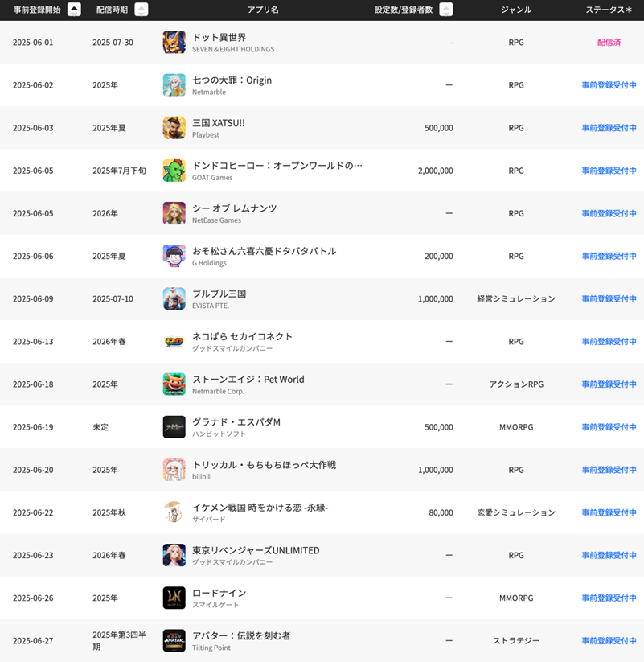644x662 pixels.
Task: Open the 三国 XATSU!! title link
Action: (219, 123)
